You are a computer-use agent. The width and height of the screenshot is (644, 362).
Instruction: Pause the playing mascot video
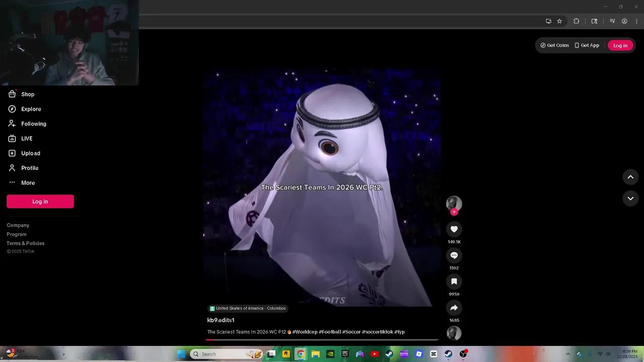[322, 187]
